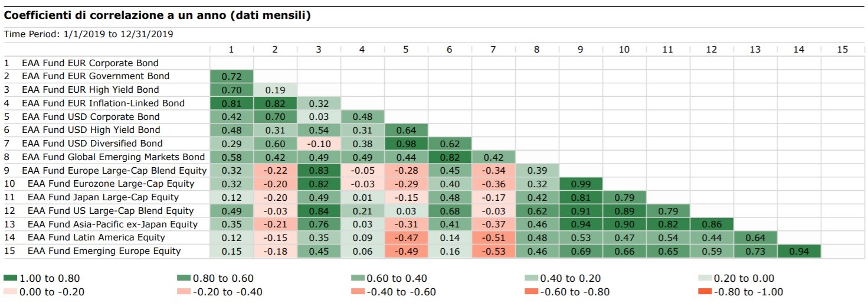Select the "0.00 to -0.20" legend swatch
Image resolution: width=868 pixels, height=306 pixels.
[10, 291]
